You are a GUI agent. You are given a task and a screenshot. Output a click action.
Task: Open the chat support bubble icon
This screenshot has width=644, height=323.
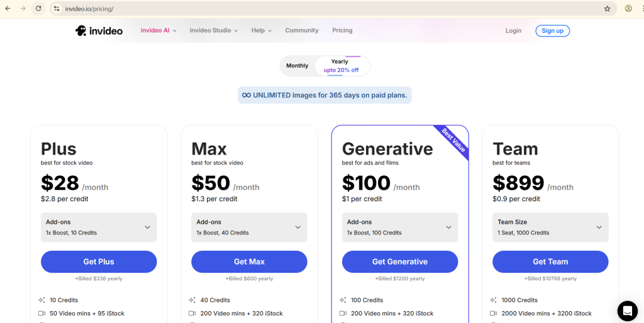[627, 310]
